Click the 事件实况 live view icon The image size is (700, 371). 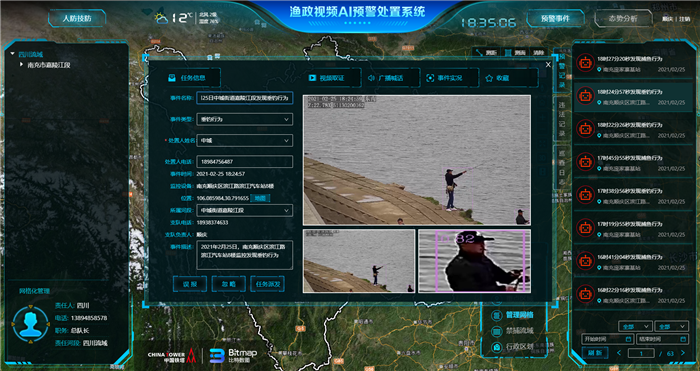430,78
